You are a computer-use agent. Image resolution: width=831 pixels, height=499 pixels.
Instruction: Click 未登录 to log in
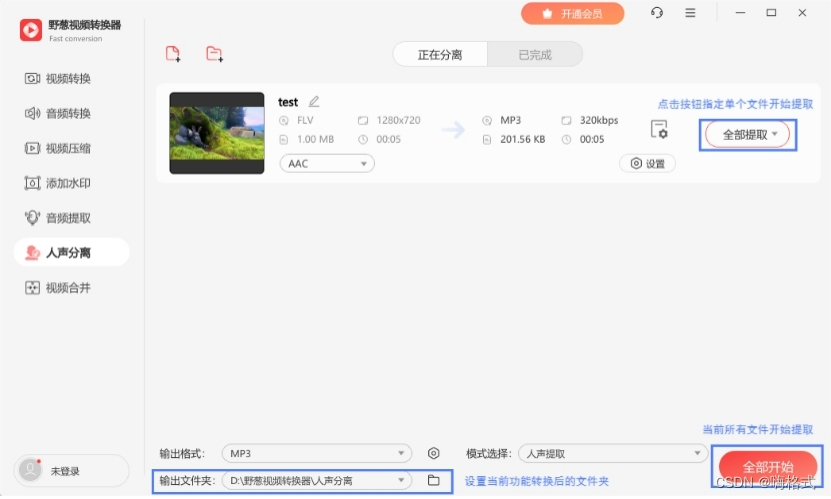point(65,471)
